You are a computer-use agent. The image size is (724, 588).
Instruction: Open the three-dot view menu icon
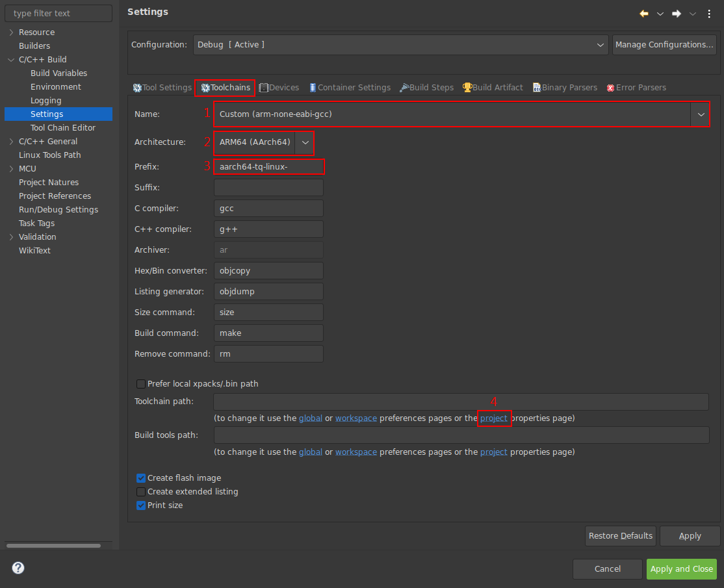pos(709,14)
